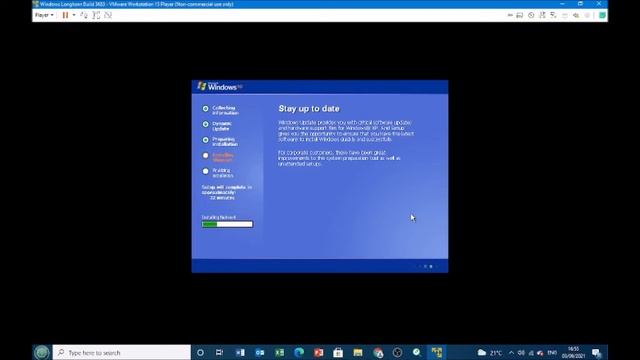This screenshot has height=360, width=640.
Task: Click the sound card device icon in VMware toolbar
Action: point(576,15)
